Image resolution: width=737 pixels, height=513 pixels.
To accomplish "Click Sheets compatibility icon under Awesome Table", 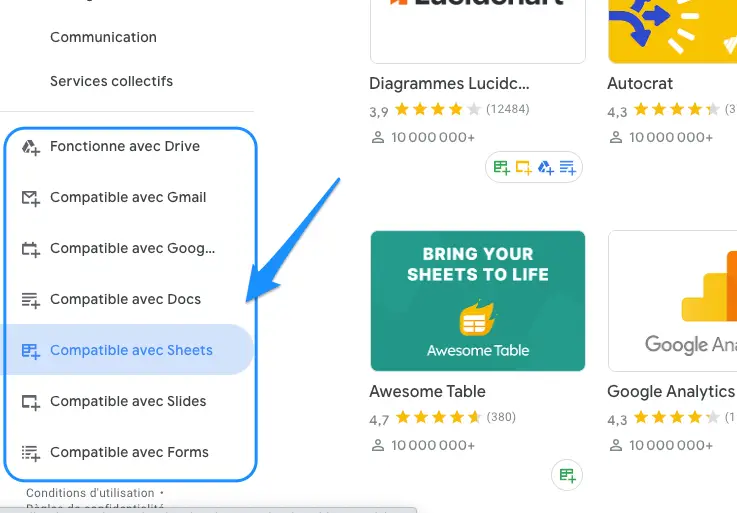I will pyautogui.click(x=567, y=475).
